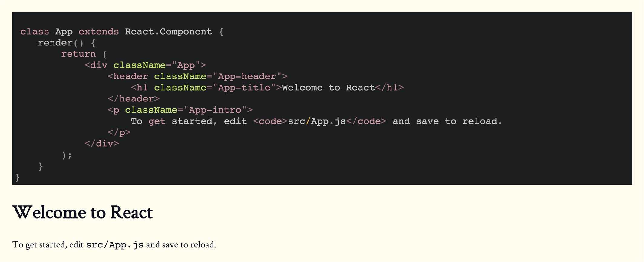The image size is (644, 262).
Task: Click the rendered 'and save to reload.' text
Action: (x=181, y=245)
